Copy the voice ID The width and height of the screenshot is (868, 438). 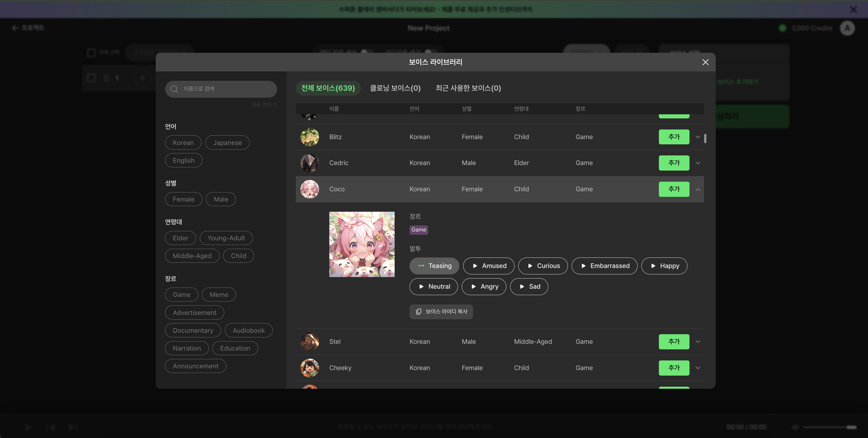(x=441, y=312)
